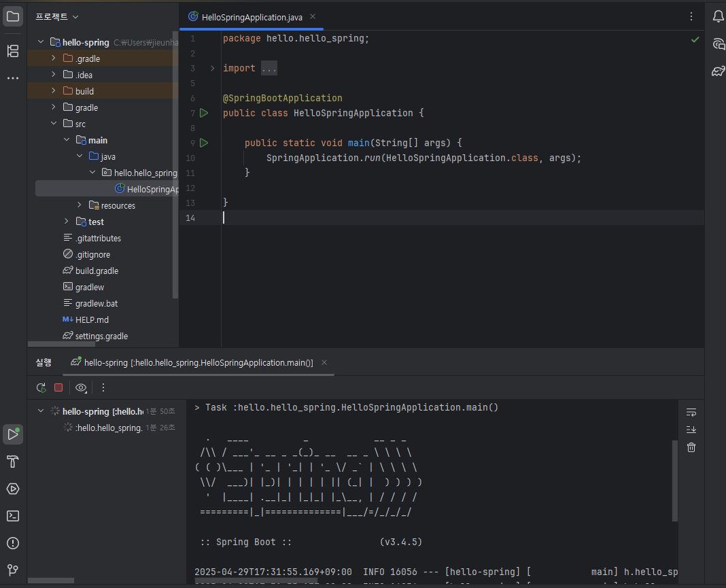Expand the build folder

pos(54,90)
